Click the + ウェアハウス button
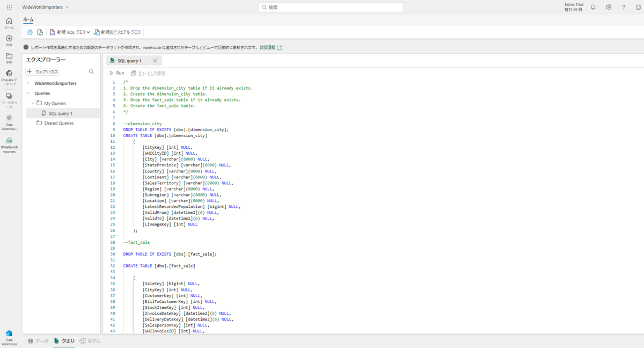The height and width of the screenshot is (348, 644). (43, 71)
